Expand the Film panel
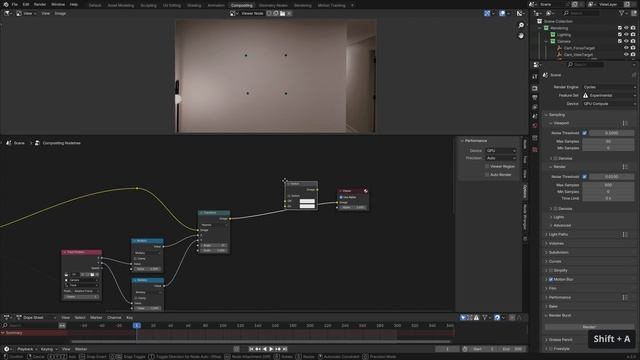 pyautogui.click(x=552, y=289)
